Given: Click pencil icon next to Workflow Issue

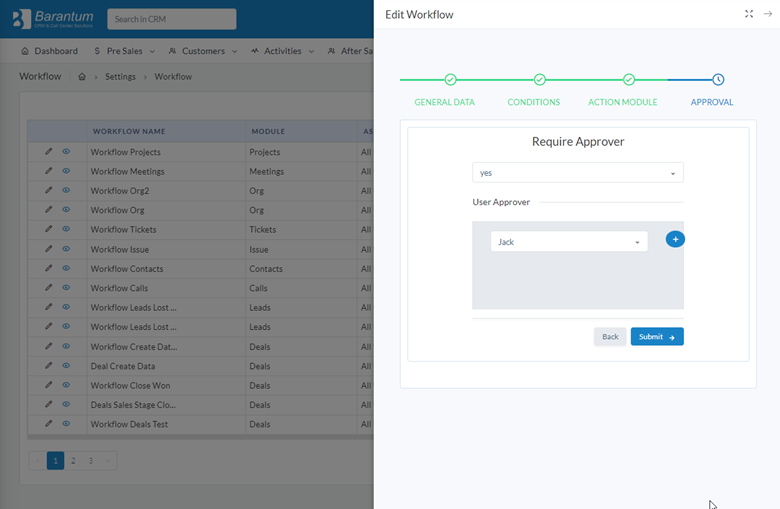Looking at the screenshot, I should click(x=48, y=249).
